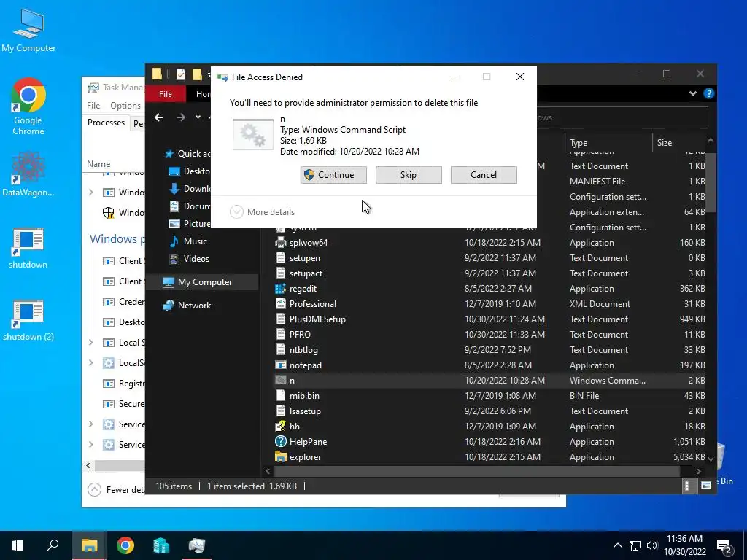This screenshot has height=560, width=747.
Task: Open Videos folder in navigation pane
Action: 190,259
